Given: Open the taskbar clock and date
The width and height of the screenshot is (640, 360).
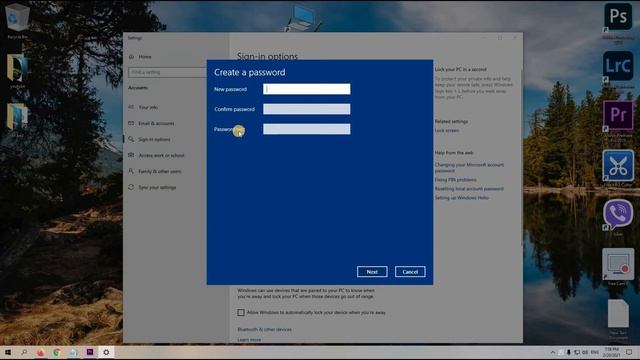Looking at the screenshot, I should [611, 352].
